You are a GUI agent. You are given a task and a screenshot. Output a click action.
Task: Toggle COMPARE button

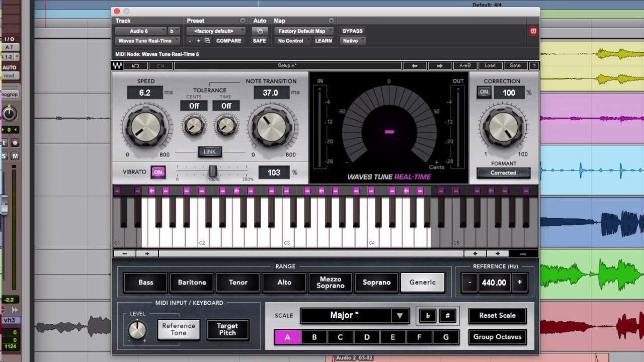pos(228,41)
